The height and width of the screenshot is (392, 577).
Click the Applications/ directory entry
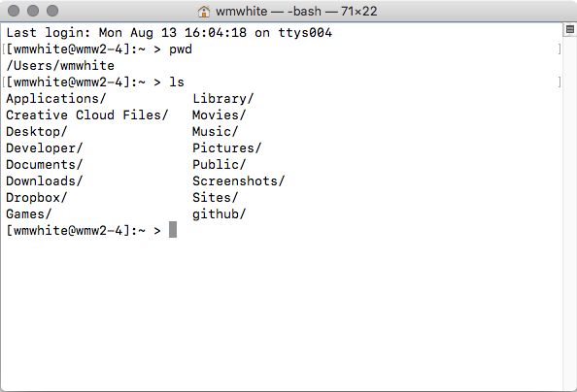tap(56, 99)
